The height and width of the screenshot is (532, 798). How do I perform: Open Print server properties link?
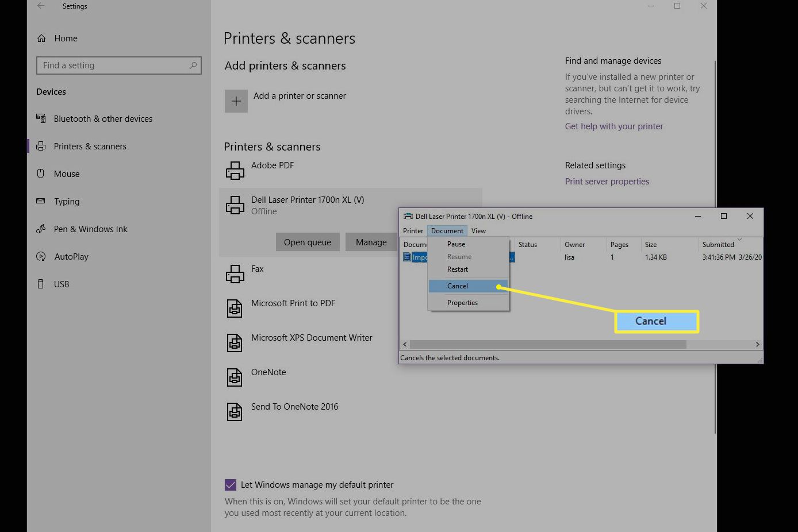(607, 182)
